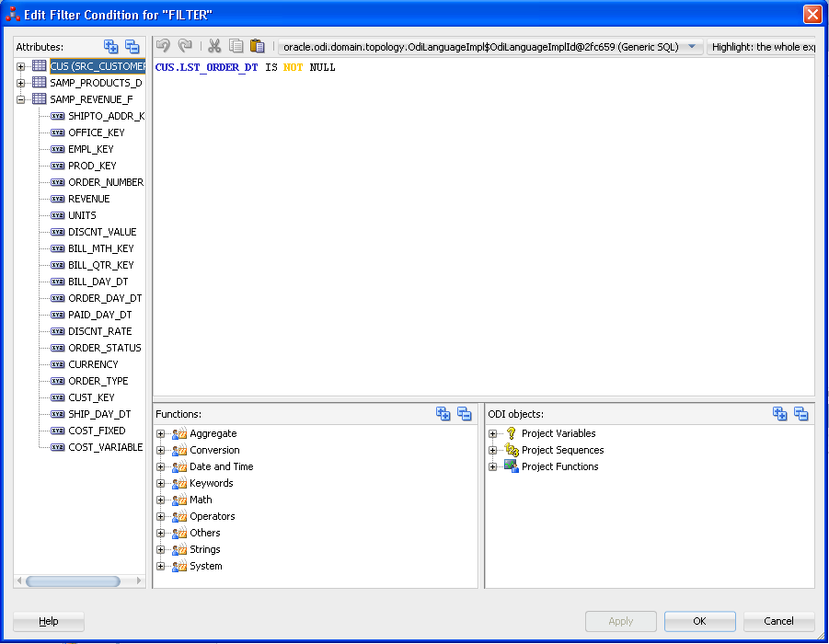
Task: Select the OFFICE_KEY attribute
Action: (x=97, y=132)
